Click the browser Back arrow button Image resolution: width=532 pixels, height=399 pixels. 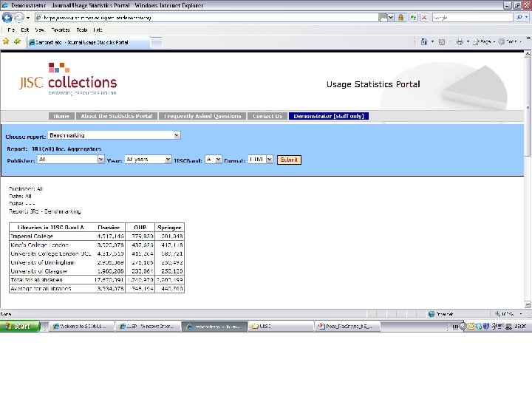point(7,17)
